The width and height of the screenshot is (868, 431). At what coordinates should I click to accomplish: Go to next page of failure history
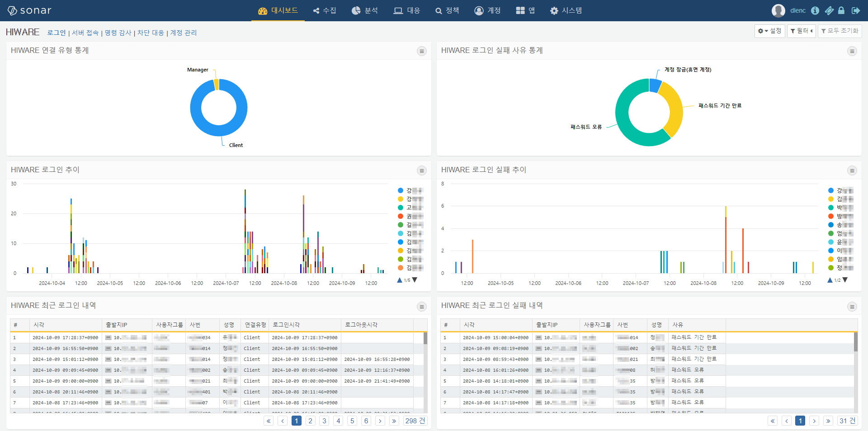pyautogui.click(x=814, y=421)
